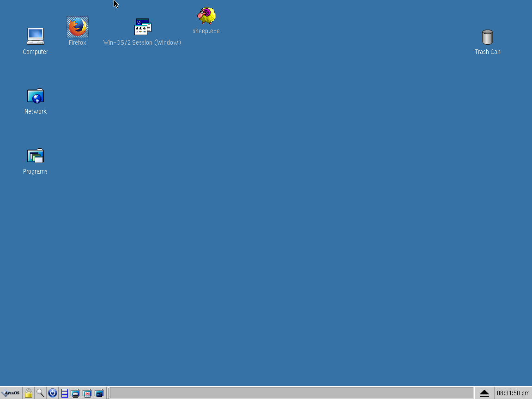Open the ArcaOS start menu button
532x399 pixels.
point(11,393)
